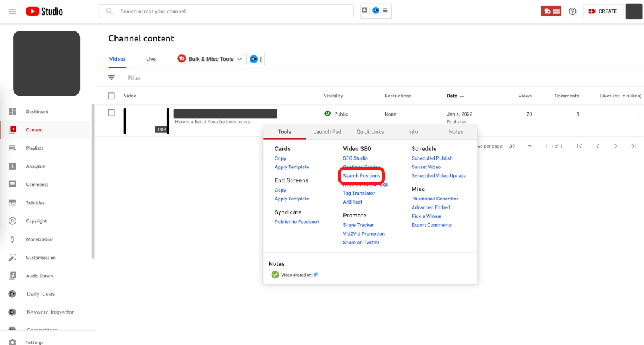The width and height of the screenshot is (644, 345).
Task: Open Monetization in the sidebar
Action: [x=40, y=239]
